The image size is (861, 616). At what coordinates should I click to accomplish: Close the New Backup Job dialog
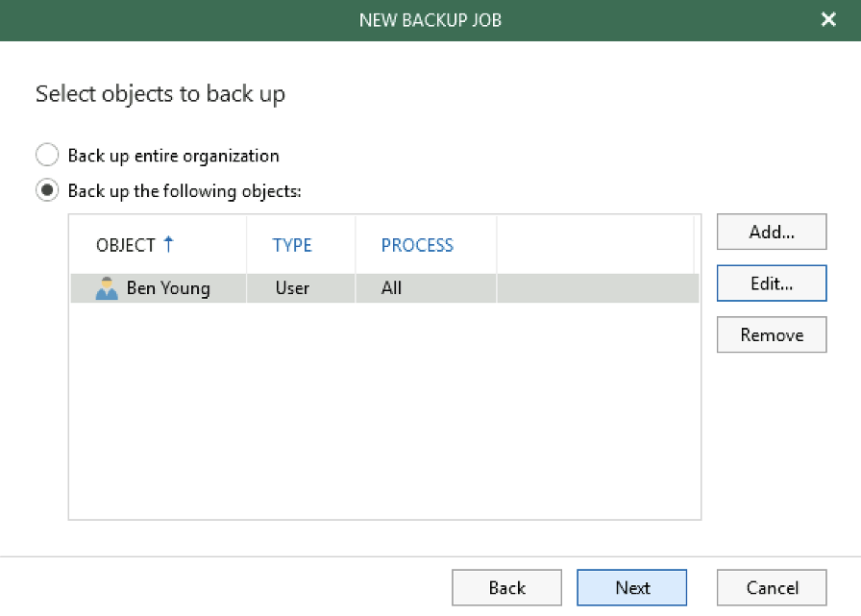[x=828, y=20]
